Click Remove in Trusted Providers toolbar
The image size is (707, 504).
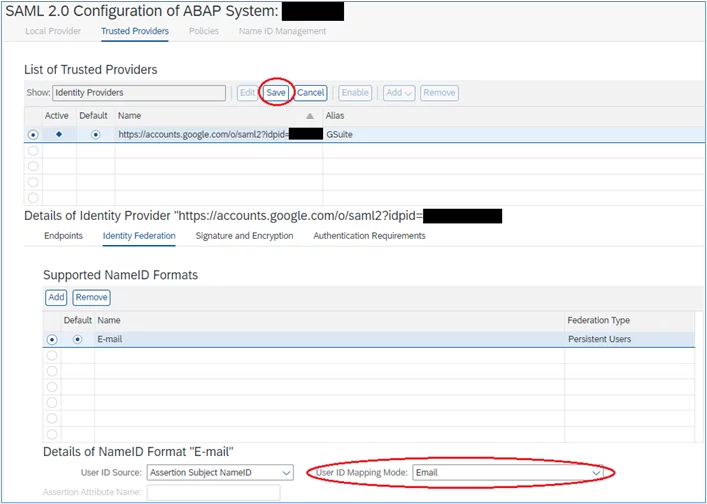439,93
